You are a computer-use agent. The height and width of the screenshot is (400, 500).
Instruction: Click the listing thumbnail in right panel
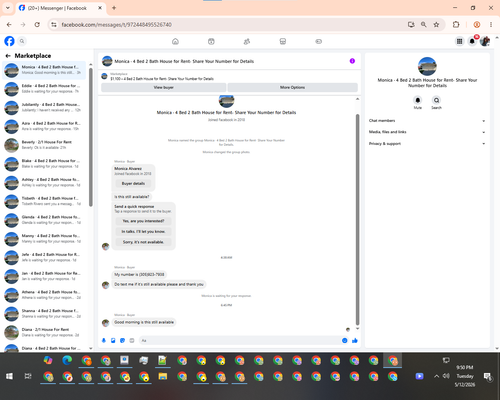click(x=427, y=66)
